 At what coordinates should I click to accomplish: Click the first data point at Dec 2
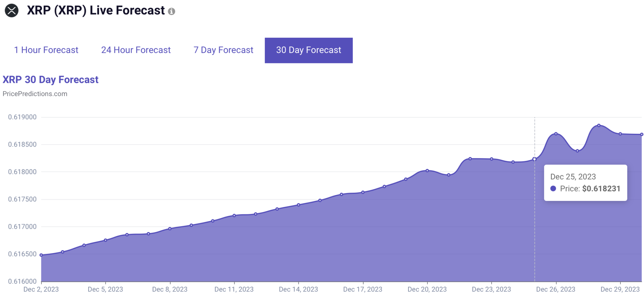[x=41, y=255]
